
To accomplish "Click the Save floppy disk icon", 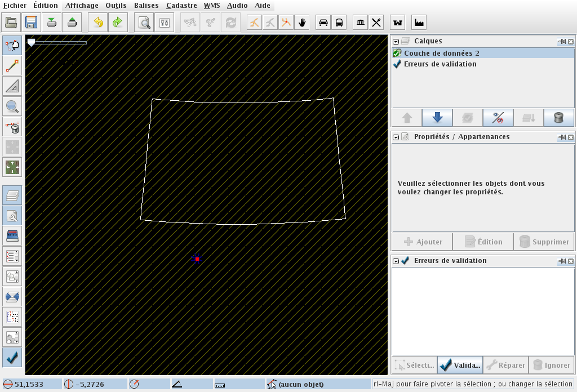I will [x=31, y=23].
